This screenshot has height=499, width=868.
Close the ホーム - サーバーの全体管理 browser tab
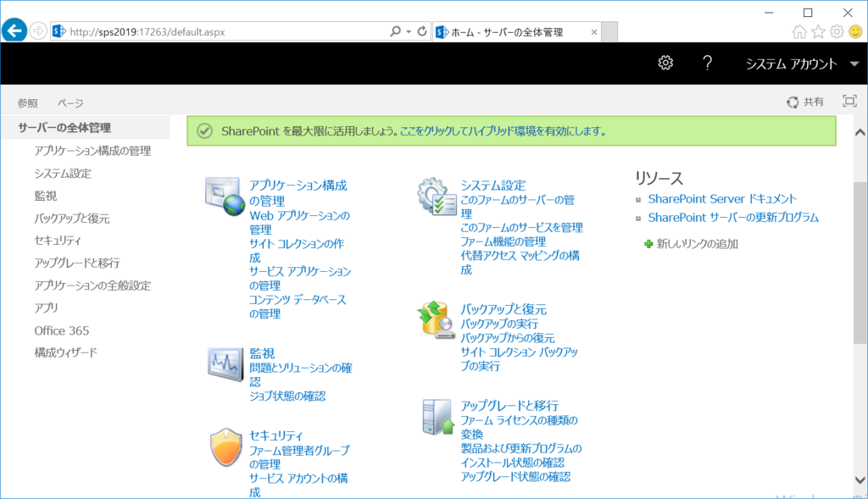tap(594, 32)
